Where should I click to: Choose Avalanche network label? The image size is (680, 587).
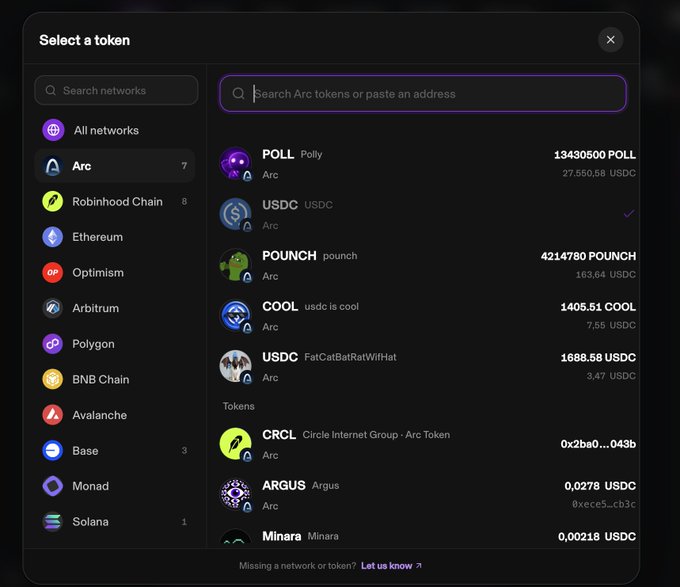(x=100, y=415)
